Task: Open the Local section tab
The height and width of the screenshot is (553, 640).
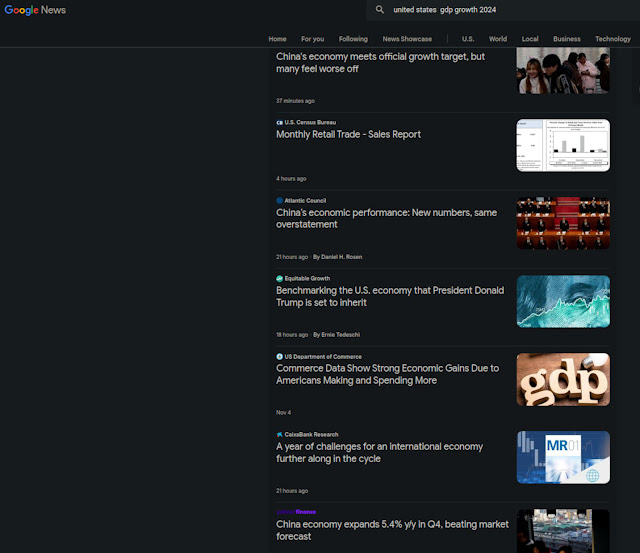Action: pyautogui.click(x=530, y=39)
